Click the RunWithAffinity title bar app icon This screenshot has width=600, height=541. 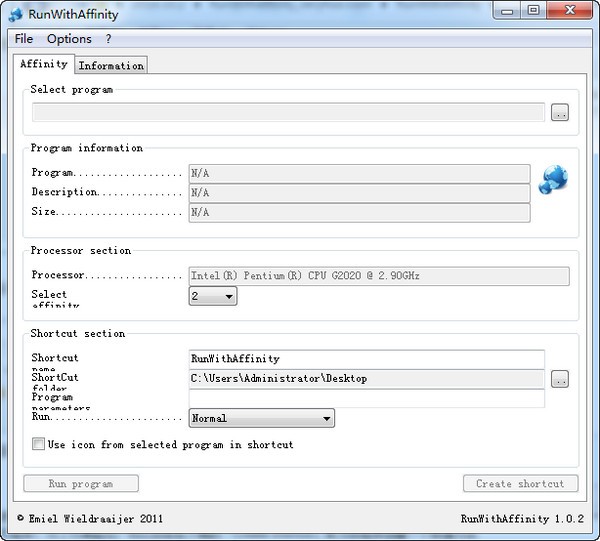(x=16, y=15)
